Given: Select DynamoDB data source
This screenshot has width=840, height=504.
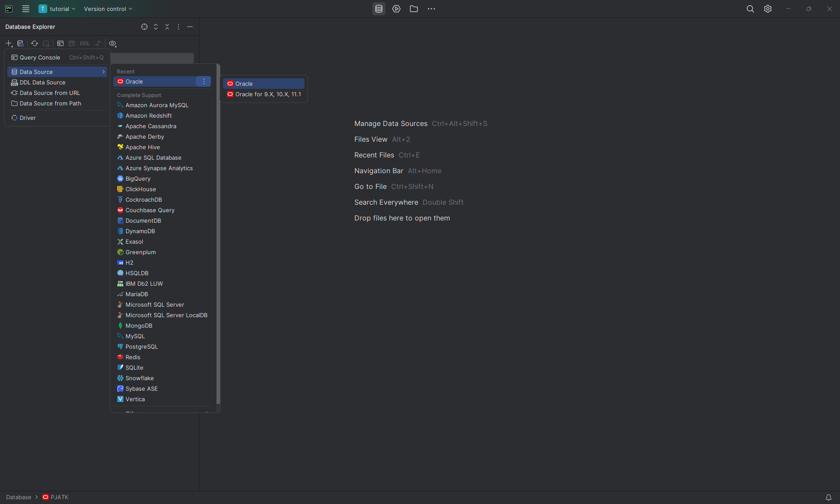Looking at the screenshot, I should (x=162, y=231).
